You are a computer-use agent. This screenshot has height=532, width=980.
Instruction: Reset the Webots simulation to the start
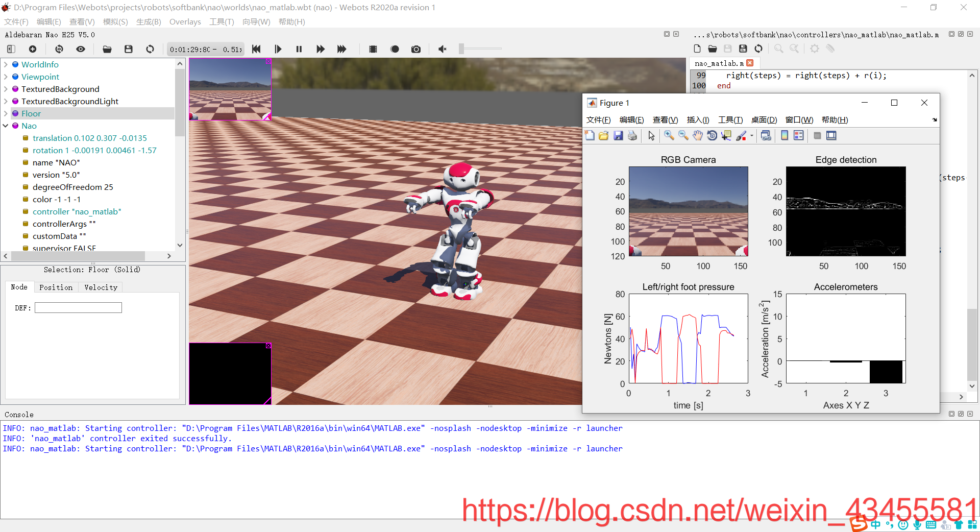(256, 49)
